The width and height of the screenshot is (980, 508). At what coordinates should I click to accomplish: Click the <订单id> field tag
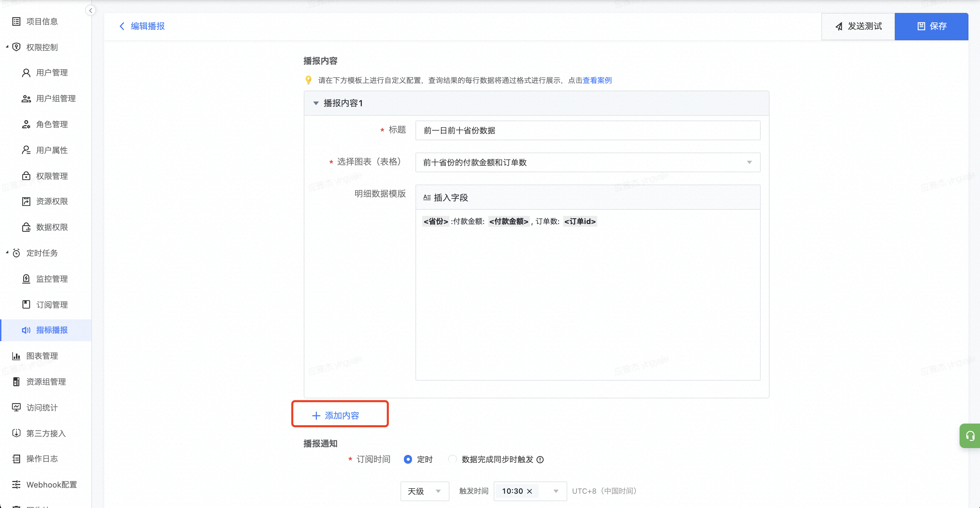(x=580, y=221)
